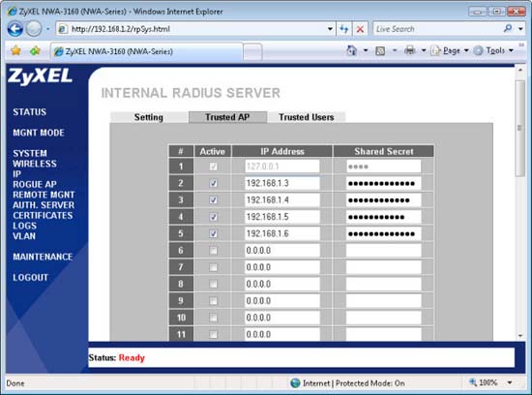
Task: Click the RSS Feeds icon
Action: coord(380,51)
